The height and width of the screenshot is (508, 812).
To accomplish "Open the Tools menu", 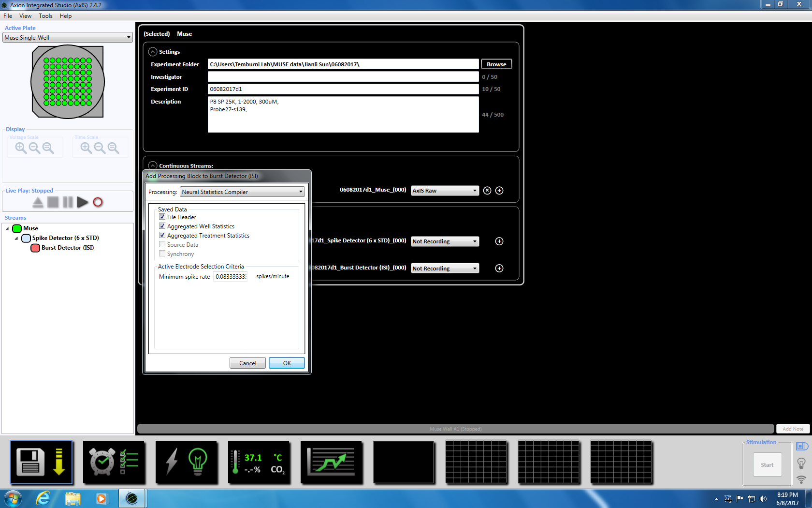I will (45, 16).
